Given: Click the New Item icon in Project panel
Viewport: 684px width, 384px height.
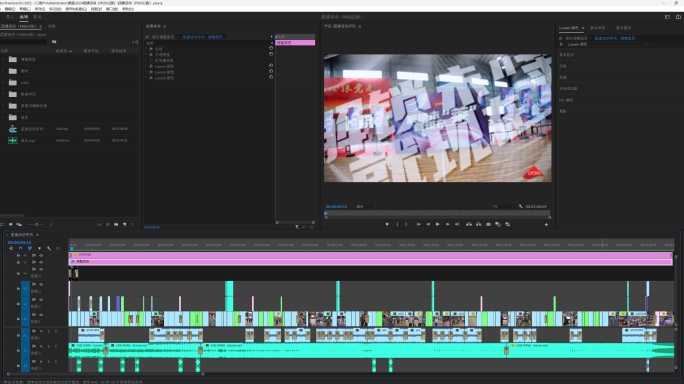Looking at the screenshot, I should pyautogui.click(x=124, y=224).
